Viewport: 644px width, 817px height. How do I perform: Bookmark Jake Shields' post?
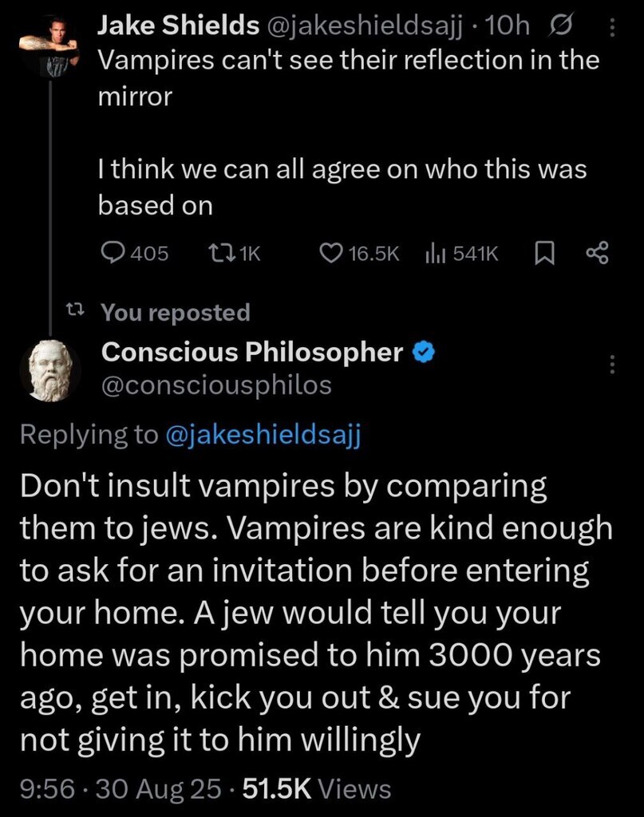click(544, 253)
